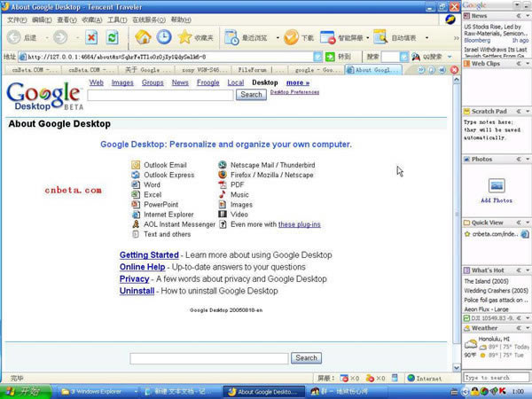Open the US Stocks Rise news headline

[x=496, y=30]
